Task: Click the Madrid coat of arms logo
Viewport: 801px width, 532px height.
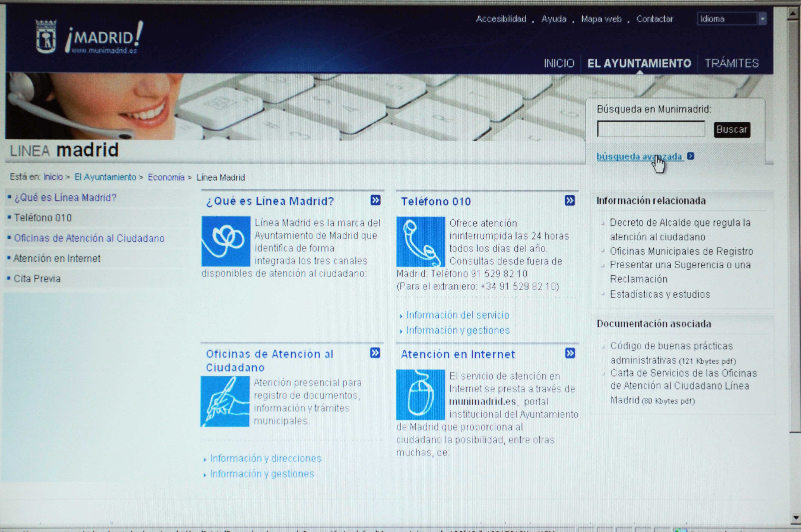Action: click(x=46, y=37)
